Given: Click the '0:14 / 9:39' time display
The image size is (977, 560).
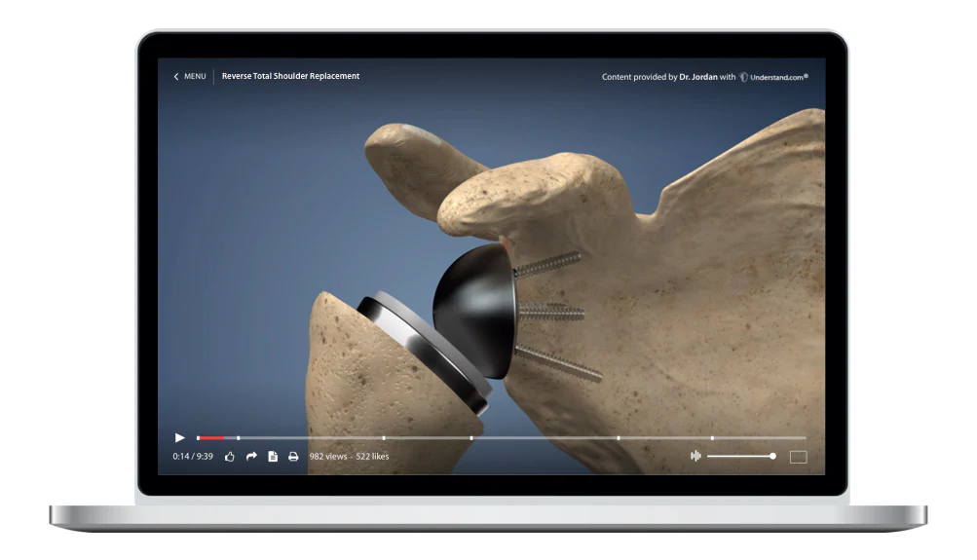Looking at the screenshot, I should pos(193,457).
